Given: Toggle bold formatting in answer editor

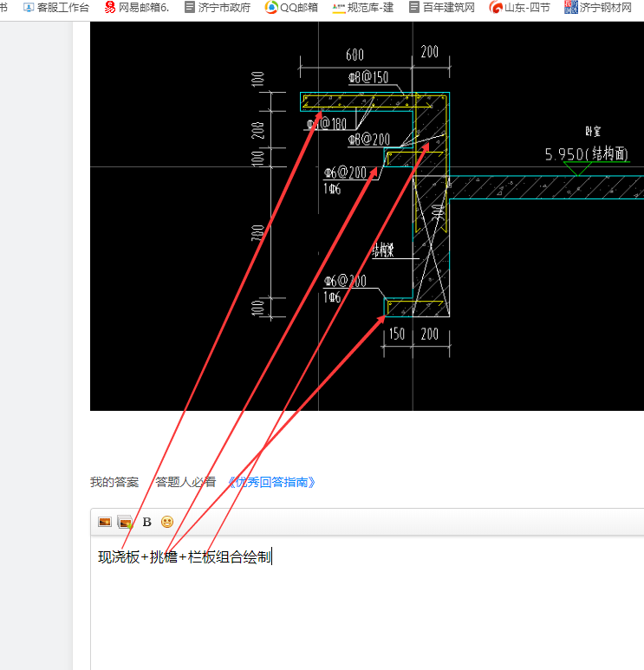Looking at the screenshot, I should click(147, 522).
